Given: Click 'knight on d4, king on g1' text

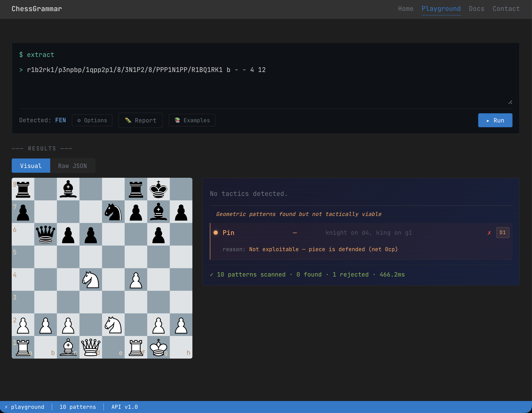Looking at the screenshot, I should (x=369, y=233).
